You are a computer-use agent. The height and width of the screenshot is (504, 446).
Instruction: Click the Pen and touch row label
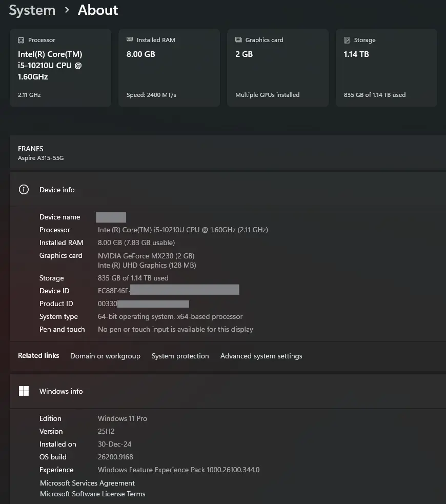[x=62, y=330]
